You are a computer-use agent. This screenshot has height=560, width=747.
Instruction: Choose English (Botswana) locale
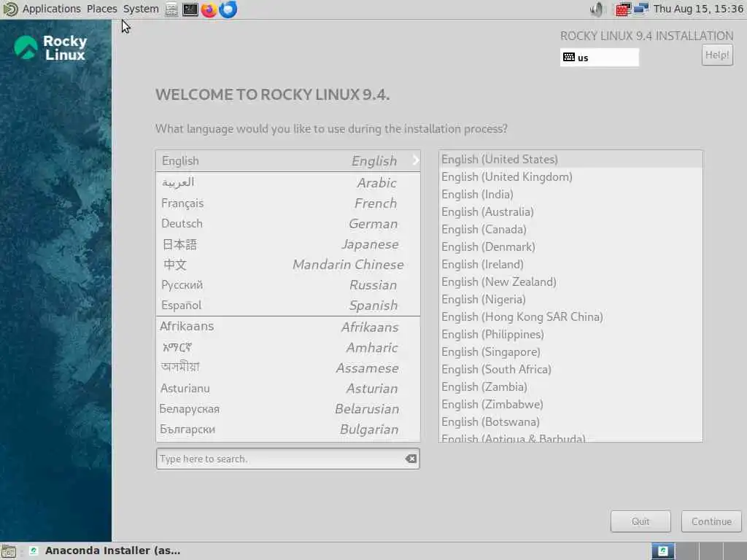[x=570, y=422]
